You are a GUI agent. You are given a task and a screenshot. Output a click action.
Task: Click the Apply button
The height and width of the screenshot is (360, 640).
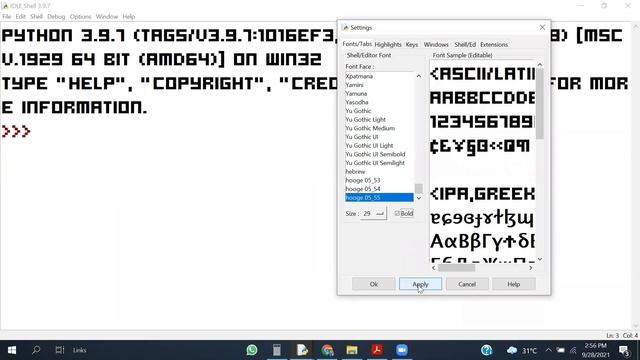(x=420, y=284)
